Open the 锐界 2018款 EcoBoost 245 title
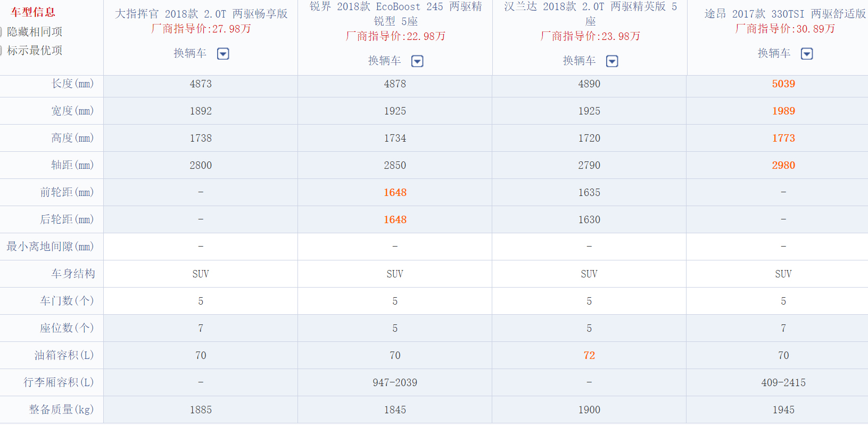This screenshot has width=868, height=425. click(395, 13)
